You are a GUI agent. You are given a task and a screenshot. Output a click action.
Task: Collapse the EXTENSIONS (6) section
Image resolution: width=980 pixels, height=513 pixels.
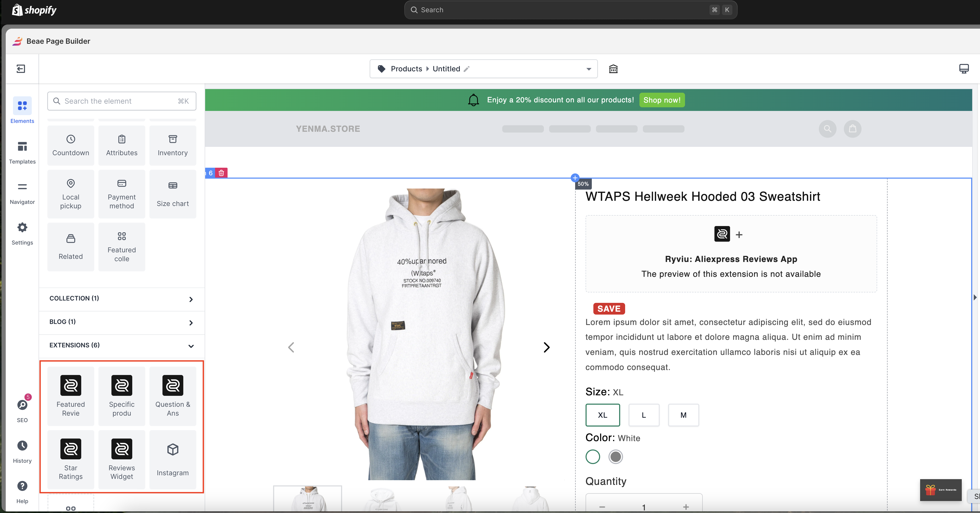[x=122, y=346]
